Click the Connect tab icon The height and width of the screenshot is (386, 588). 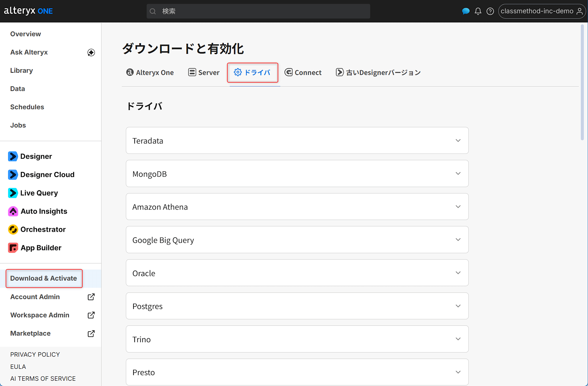tap(288, 72)
